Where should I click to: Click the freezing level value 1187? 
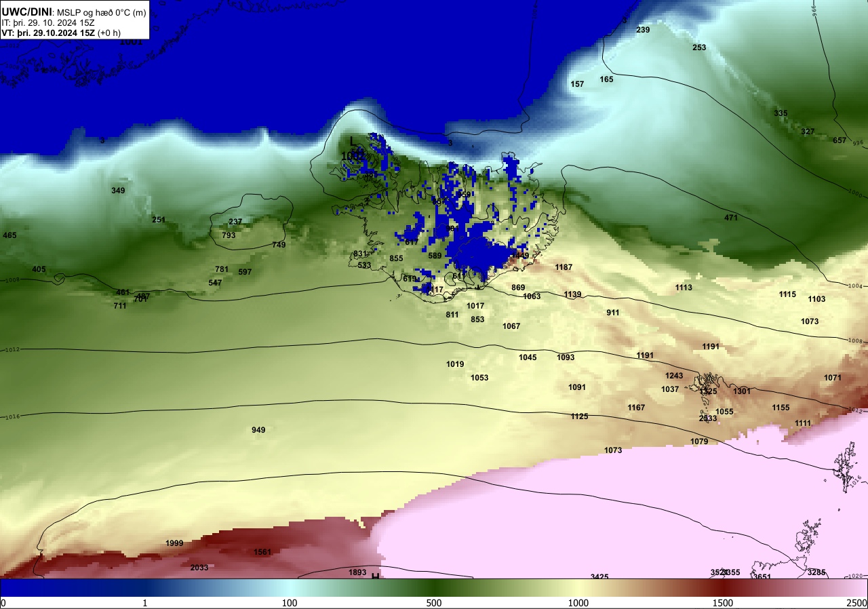pos(564,267)
